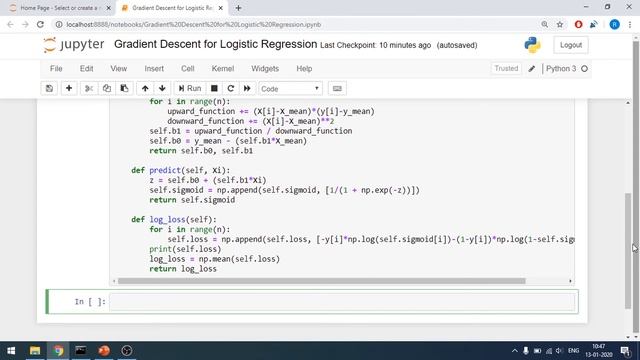This screenshot has height=360, width=640.
Task: Click the Jupyter logo
Action: 73,44
